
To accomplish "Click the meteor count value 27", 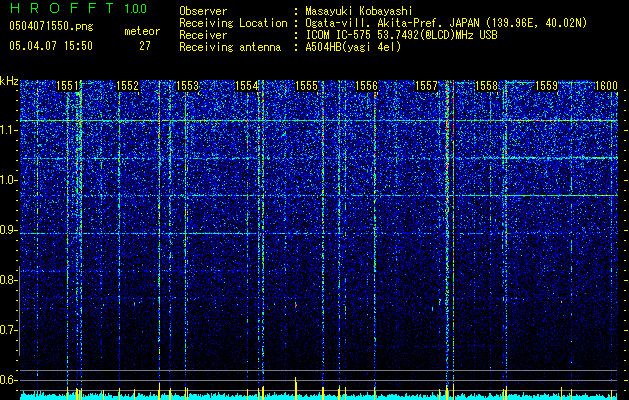I will pos(145,46).
